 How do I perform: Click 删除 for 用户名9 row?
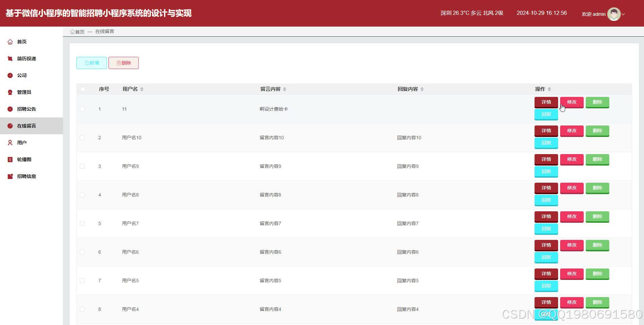point(598,159)
